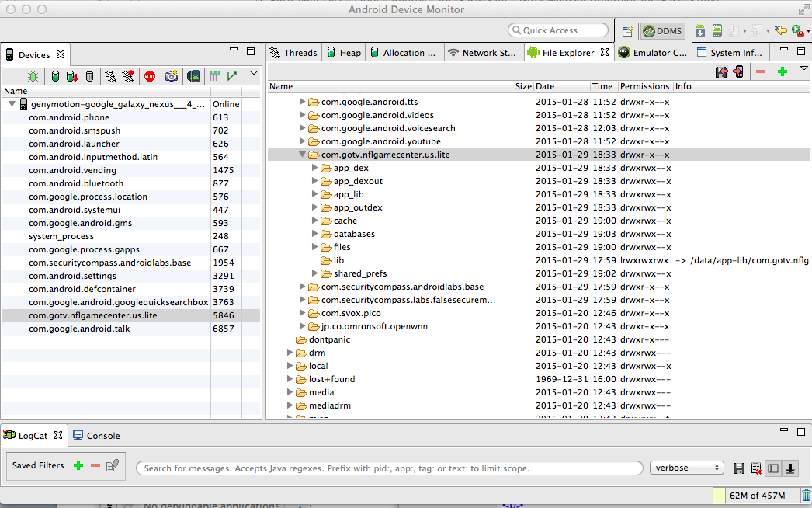The height and width of the screenshot is (508, 812).
Task: Select the dontpanic folder row
Action: point(539,339)
